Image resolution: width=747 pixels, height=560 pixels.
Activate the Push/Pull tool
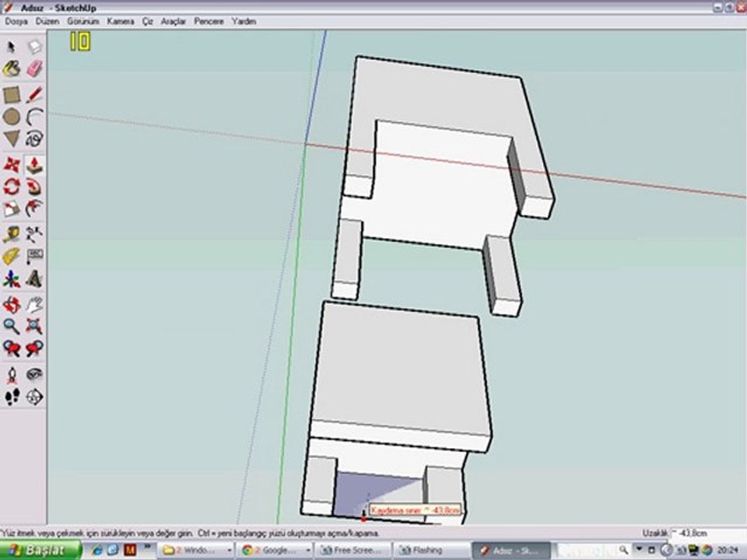(34, 165)
